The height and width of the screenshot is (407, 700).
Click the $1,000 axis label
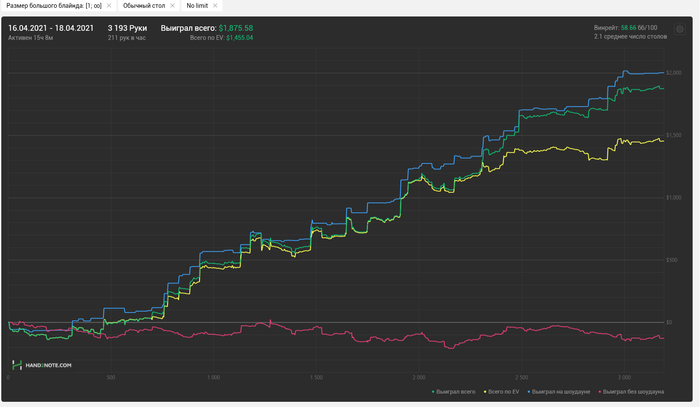coord(674,198)
